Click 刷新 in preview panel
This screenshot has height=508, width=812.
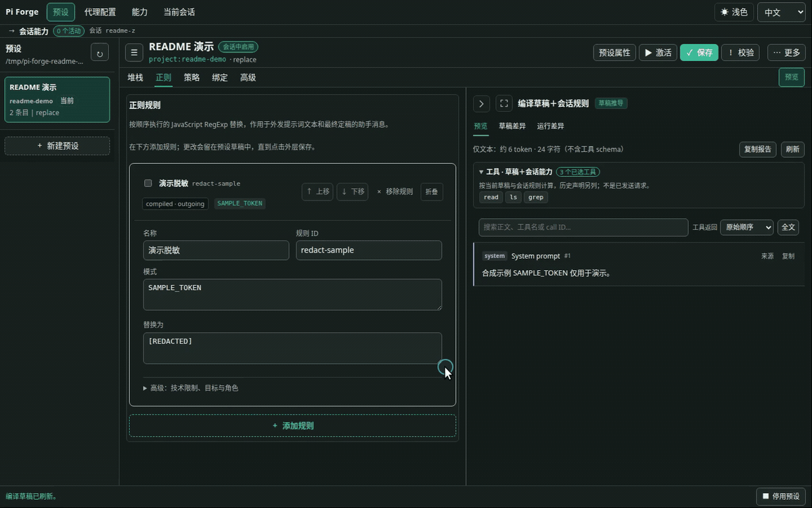[793, 150]
